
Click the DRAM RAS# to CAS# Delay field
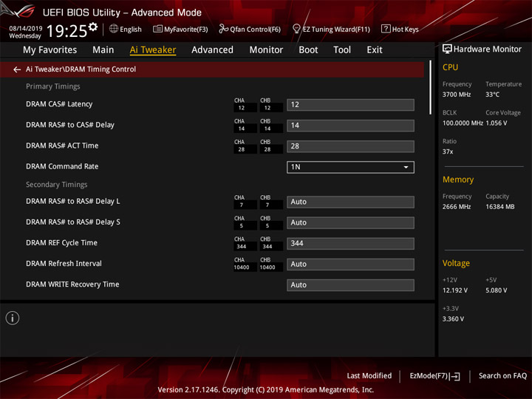pos(350,125)
